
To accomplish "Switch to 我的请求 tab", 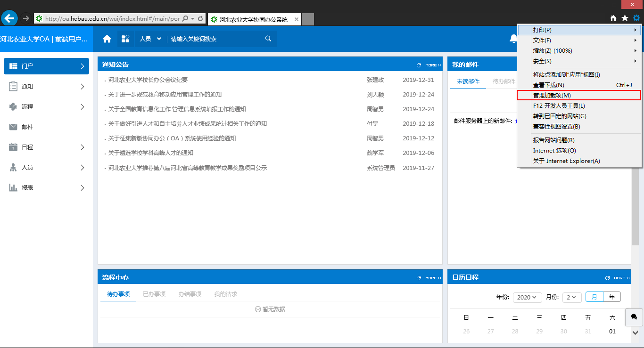I will click(x=226, y=294).
